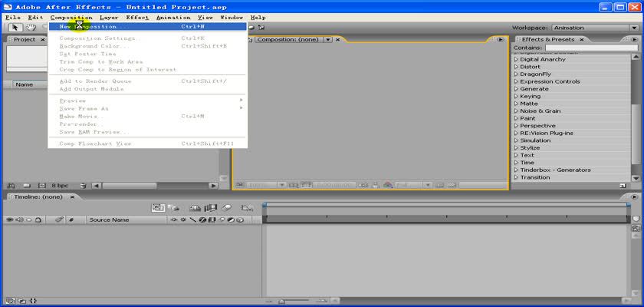Click the 8 bpc color depth button
644x307 pixels.
pos(60,185)
